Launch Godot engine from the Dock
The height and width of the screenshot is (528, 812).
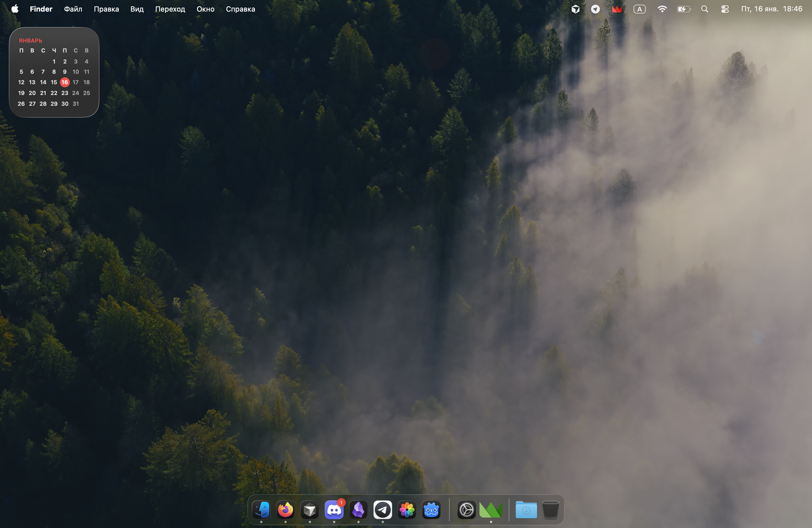coord(431,510)
